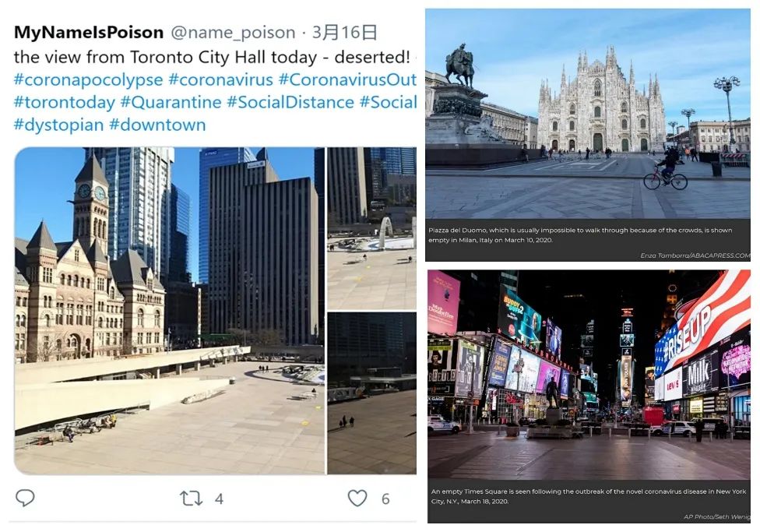Screen dimensions: 760x532
Task: Open the #coronapocolypse hashtag
Action: (88, 79)
